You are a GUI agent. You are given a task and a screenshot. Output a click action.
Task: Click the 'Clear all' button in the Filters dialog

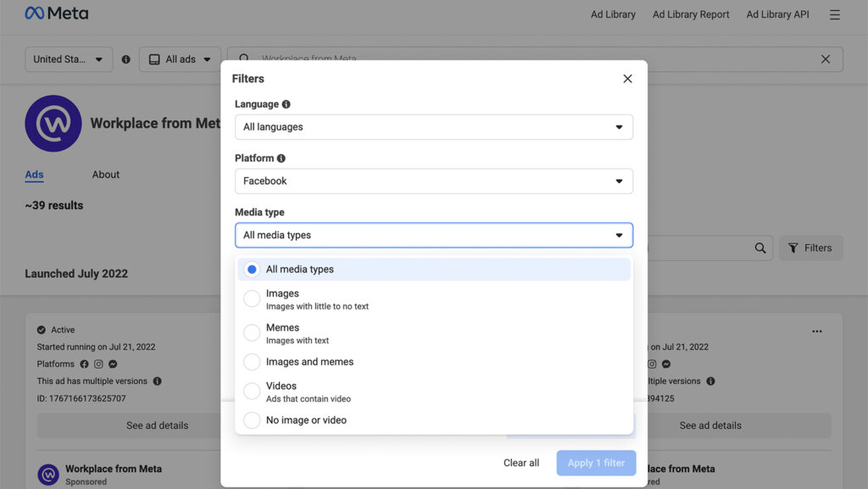pyautogui.click(x=520, y=463)
